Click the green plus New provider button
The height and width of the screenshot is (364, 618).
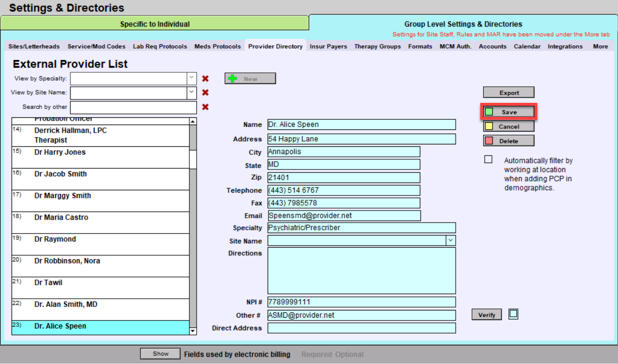click(250, 79)
